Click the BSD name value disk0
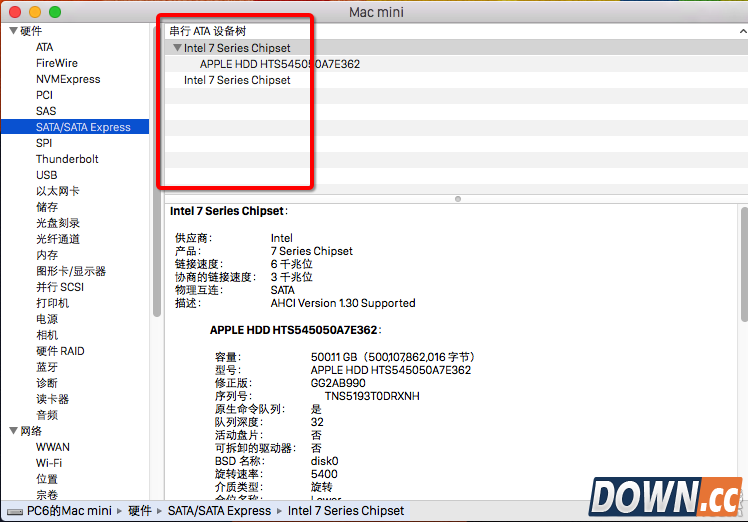The image size is (748, 522). tap(324, 461)
